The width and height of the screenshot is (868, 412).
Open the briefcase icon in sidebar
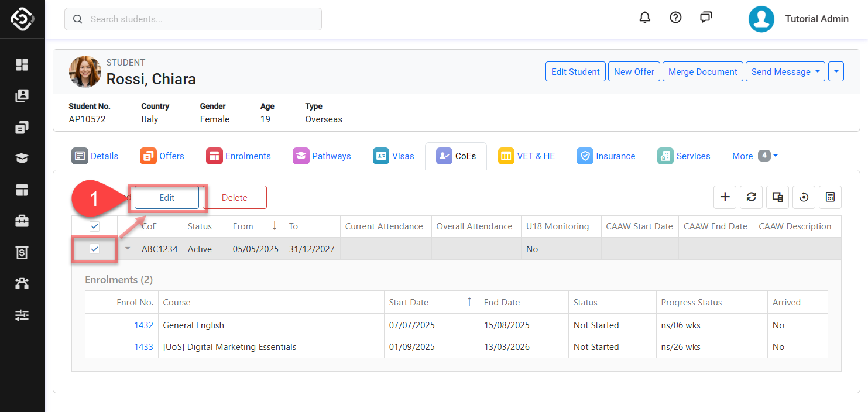pos(22,221)
